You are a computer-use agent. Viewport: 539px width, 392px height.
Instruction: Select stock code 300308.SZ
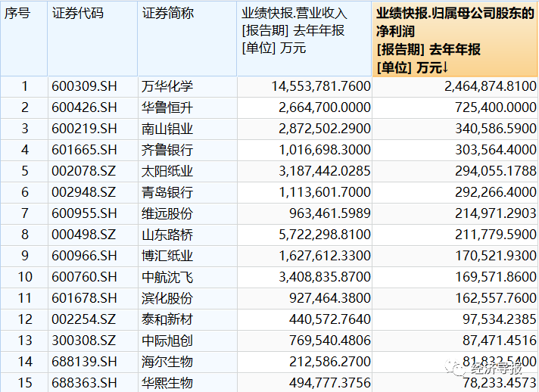tap(83, 341)
